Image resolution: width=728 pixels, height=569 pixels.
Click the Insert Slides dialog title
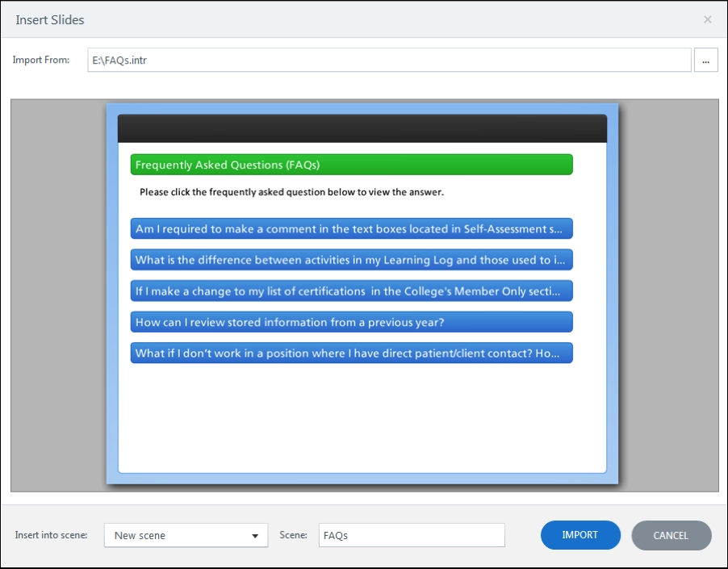[x=50, y=20]
